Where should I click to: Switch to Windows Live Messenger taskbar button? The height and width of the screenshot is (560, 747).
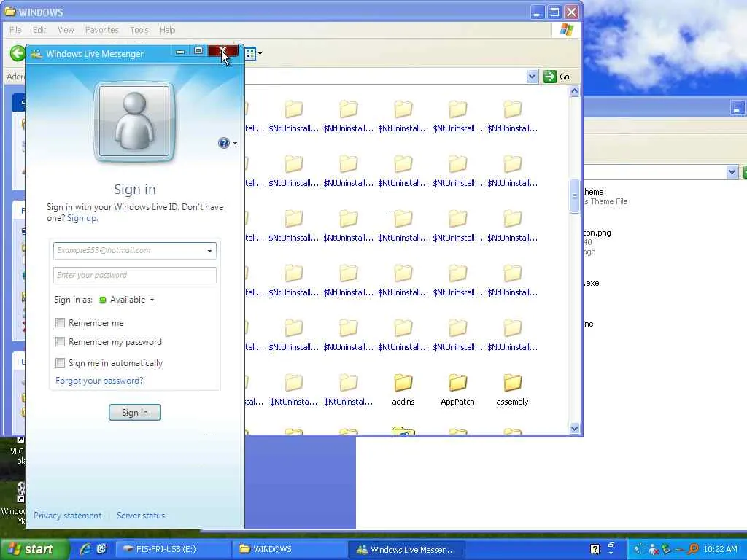click(406, 549)
